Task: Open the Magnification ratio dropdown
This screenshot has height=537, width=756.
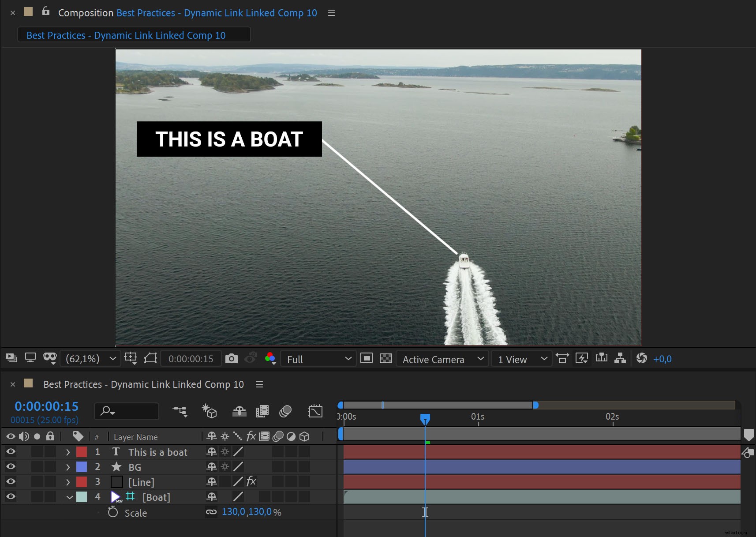Action: coord(90,358)
